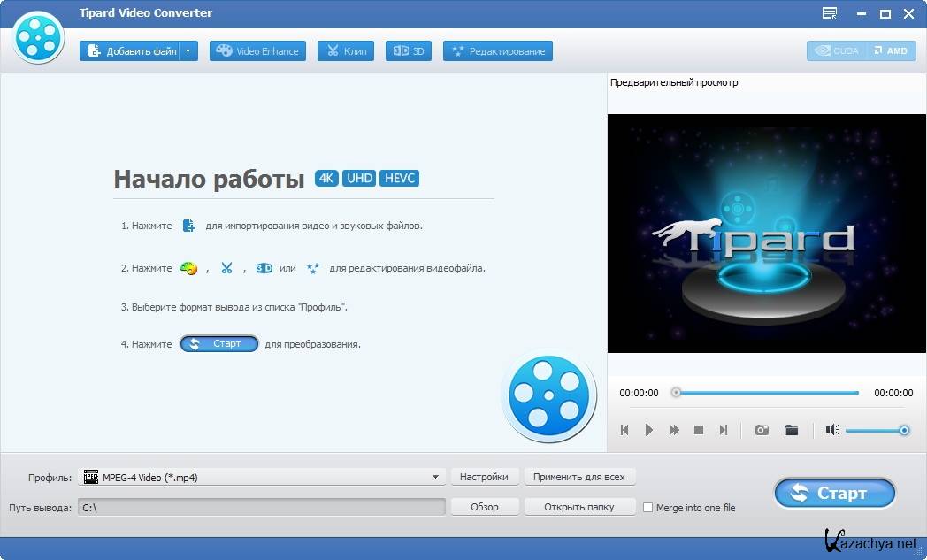
Task: Click the large Старт convert button
Action: (834, 494)
